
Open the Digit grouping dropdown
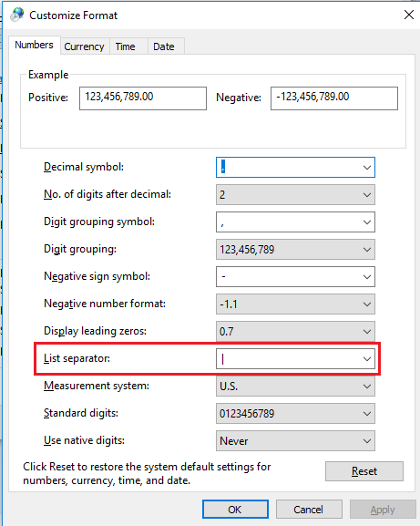tap(295, 249)
